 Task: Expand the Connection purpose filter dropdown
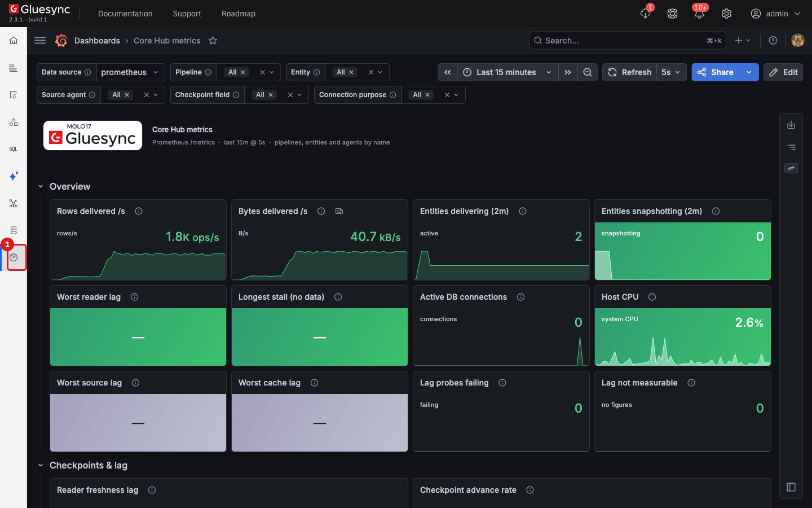coord(456,95)
